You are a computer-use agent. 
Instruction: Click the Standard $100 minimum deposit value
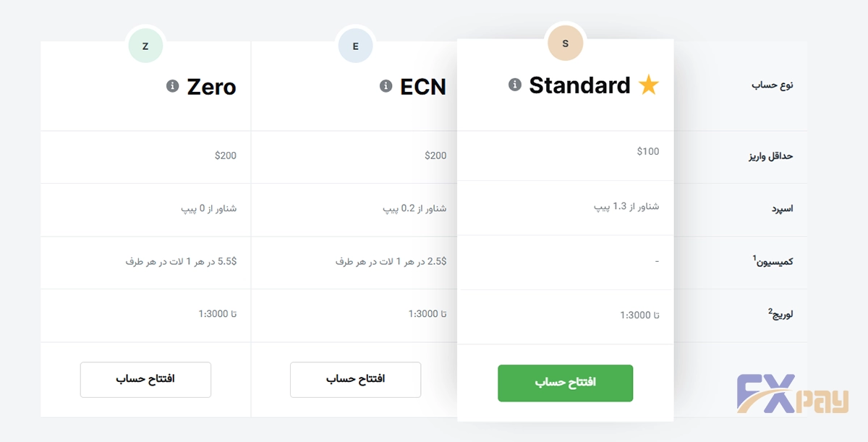tap(648, 151)
